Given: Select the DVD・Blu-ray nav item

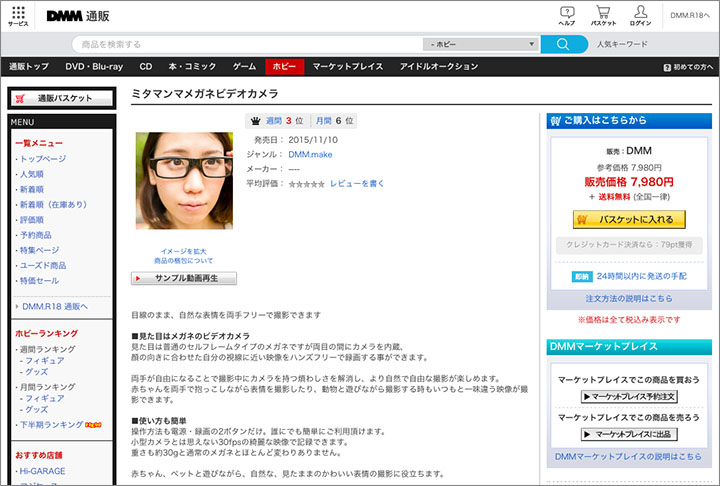Looking at the screenshot, I should pos(94,67).
